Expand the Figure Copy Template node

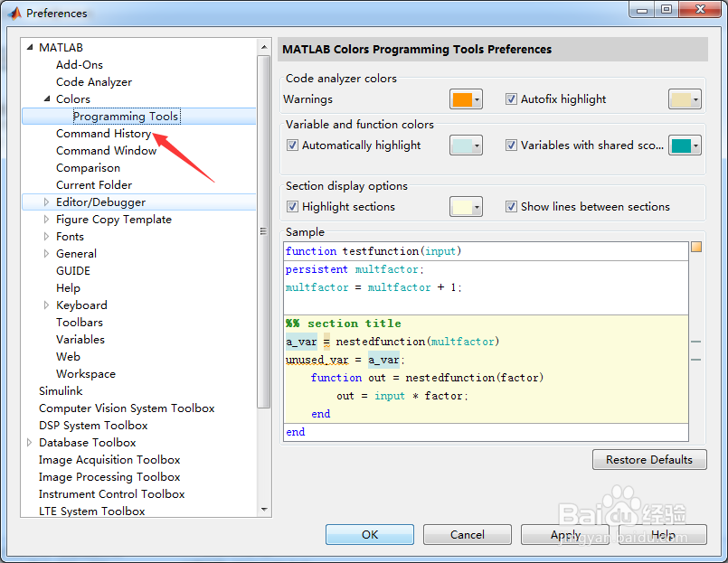coord(46,219)
